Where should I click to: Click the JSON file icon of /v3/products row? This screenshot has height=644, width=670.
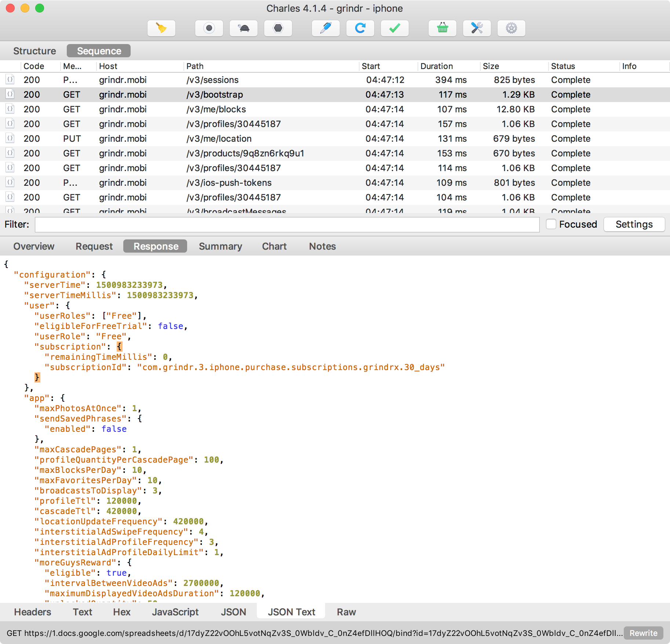pyautogui.click(x=10, y=153)
